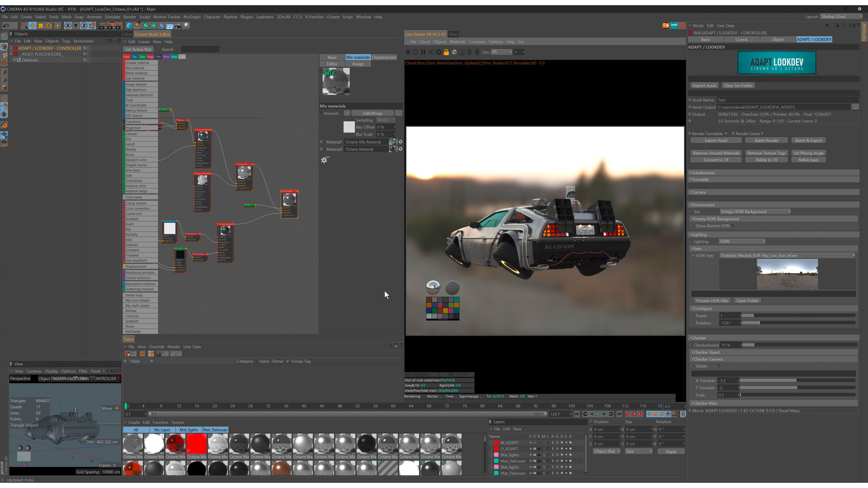Toggle the Asset Name animation dot
This screenshot has height=488, width=868.
pyautogui.click(x=690, y=100)
